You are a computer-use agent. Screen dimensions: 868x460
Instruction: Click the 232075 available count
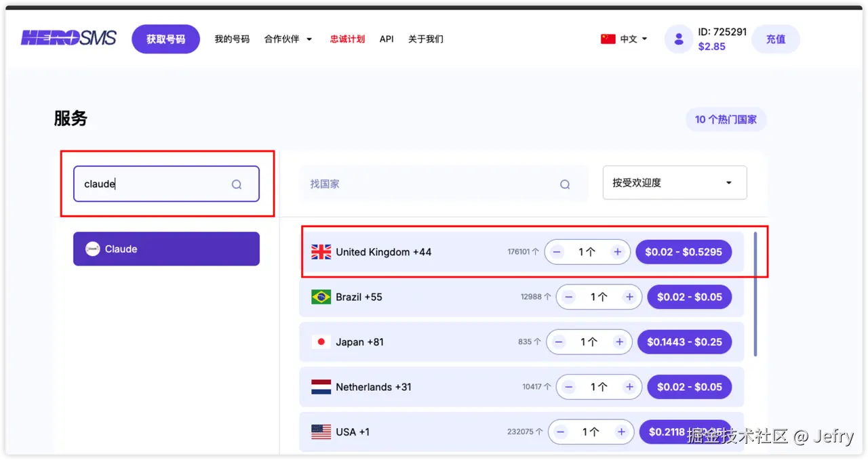coord(526,432)
